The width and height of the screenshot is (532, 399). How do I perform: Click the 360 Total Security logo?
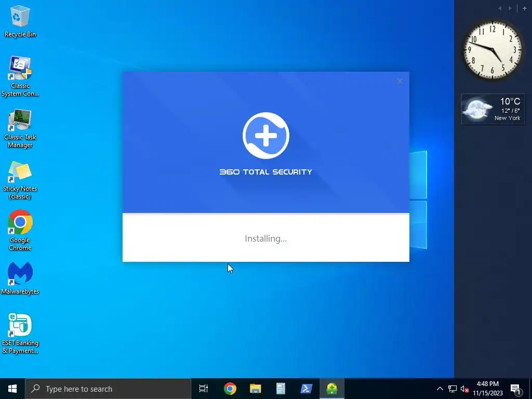265,136
